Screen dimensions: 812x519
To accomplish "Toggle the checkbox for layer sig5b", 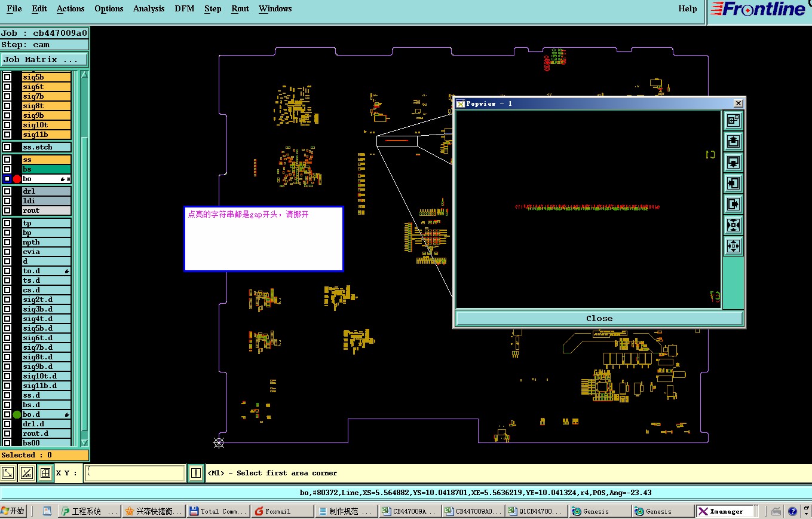I will 7,77.
